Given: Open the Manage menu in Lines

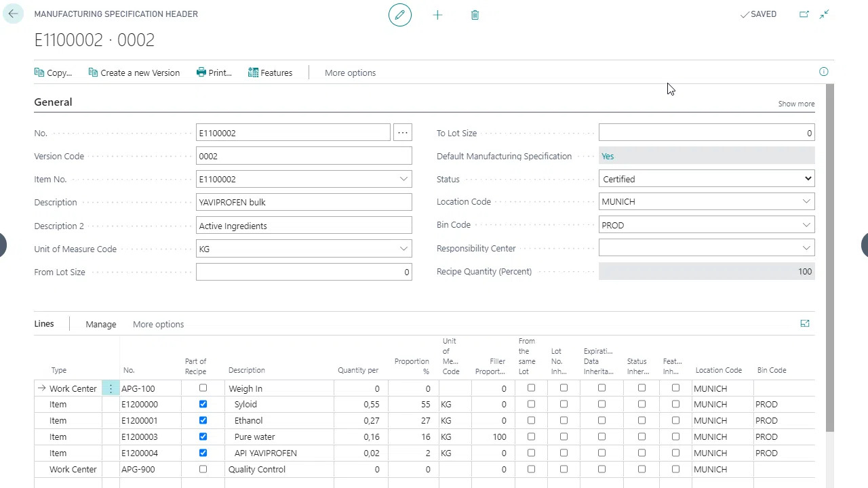Looking at the screenshot, I should tap(101, 325).
